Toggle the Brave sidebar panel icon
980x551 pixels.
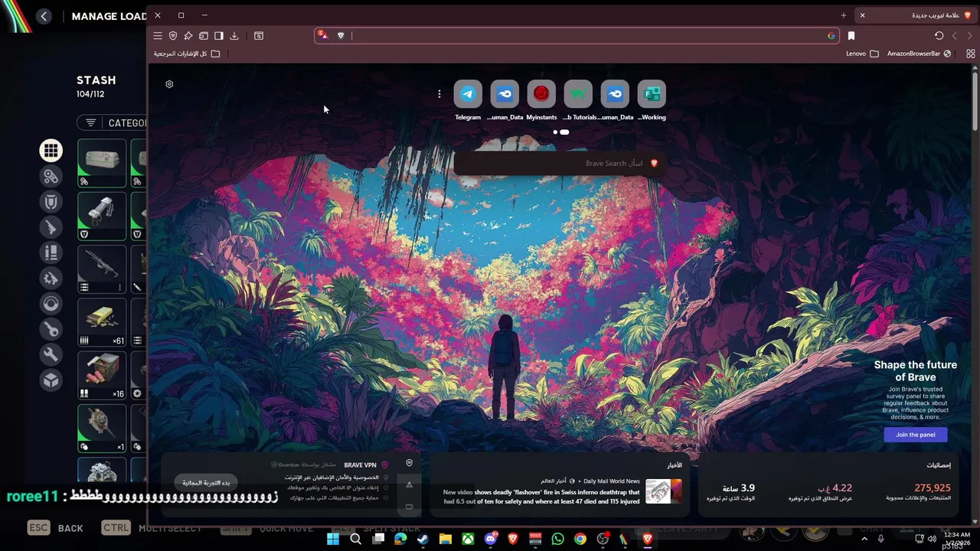219,35
